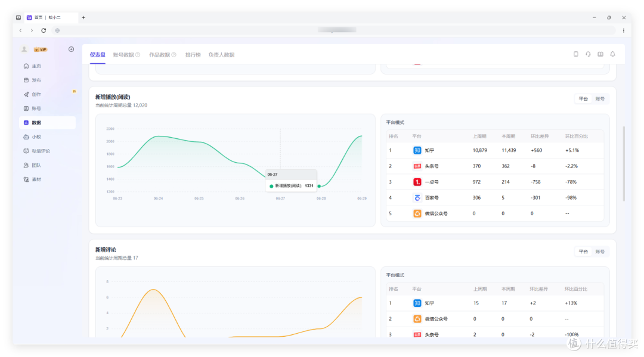644x357 pixels.
Task: Click the 知乎 value 10,879
Action: 479,151
